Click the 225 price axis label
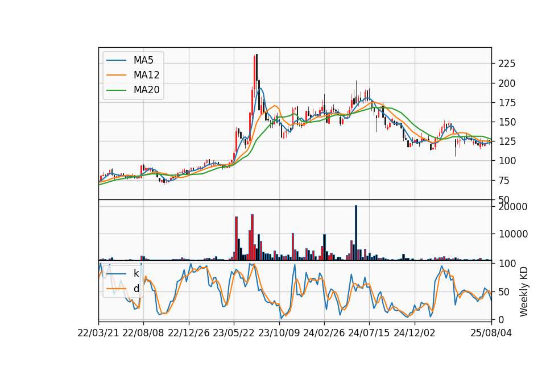Viewport: 546px width, 392px height. click(x=507, y=64)
